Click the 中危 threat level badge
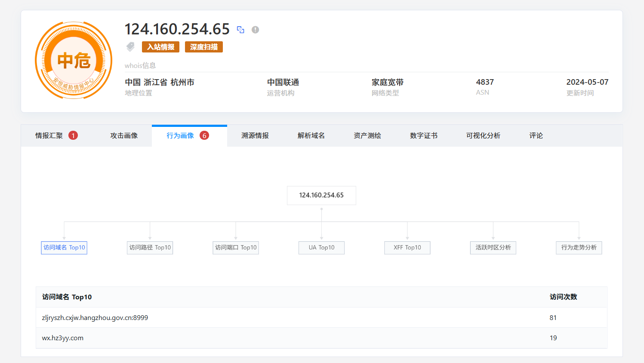 tap(74, 61)
